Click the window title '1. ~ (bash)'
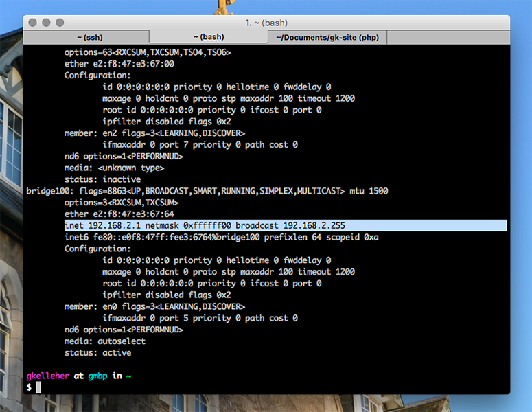This screenshot has width=532, height=412. pos(266,23)
